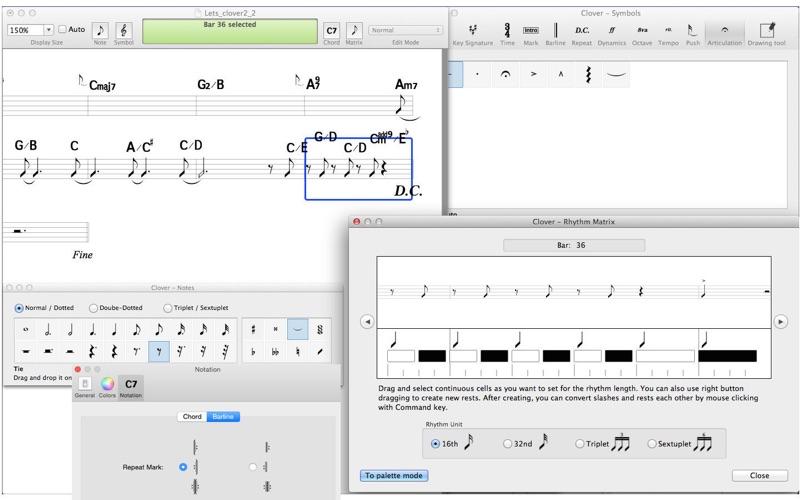
Task: Select the highlighted eighth rest in Notes palette
Action: coord(159,352)
